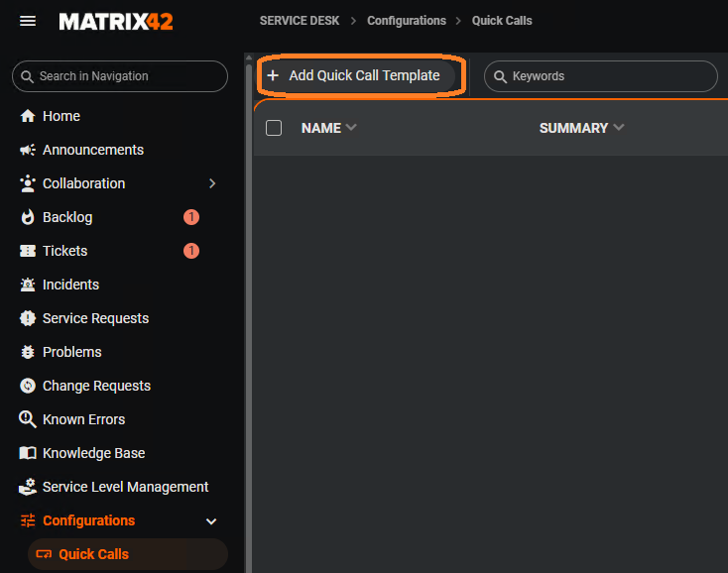Click the Announcements megaphone icon
Viewport: 728px width, 573px height.
28,150
